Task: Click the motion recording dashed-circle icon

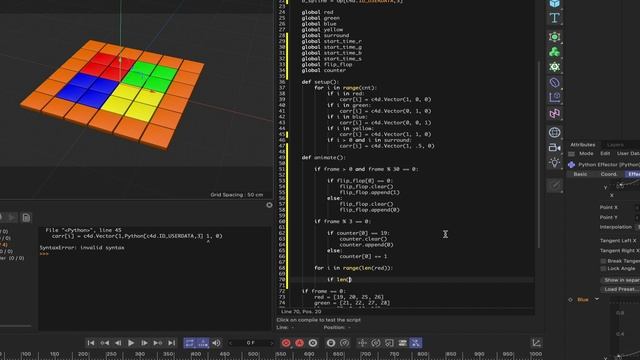Action: pos(344,343)
